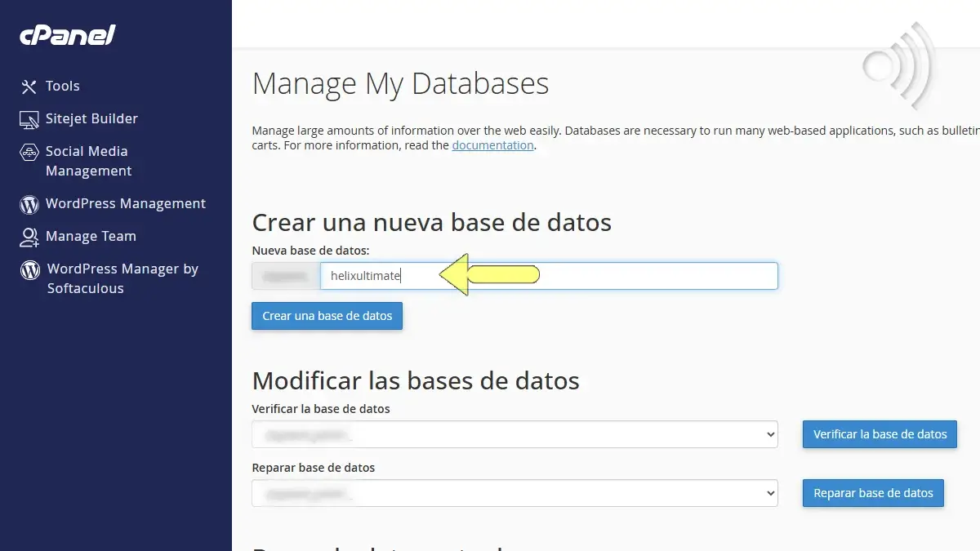The width and height of the screenshot is (980, 551).
Task: Open the Verificar la base de datos dropdown
Action: [514, 434]
